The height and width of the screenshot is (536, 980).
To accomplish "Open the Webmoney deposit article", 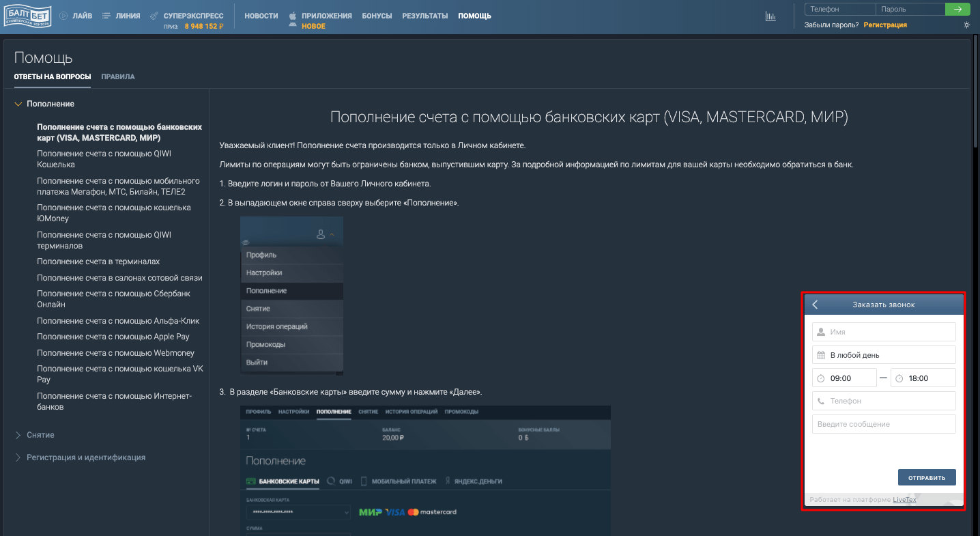I will click(x=116, y=353).
